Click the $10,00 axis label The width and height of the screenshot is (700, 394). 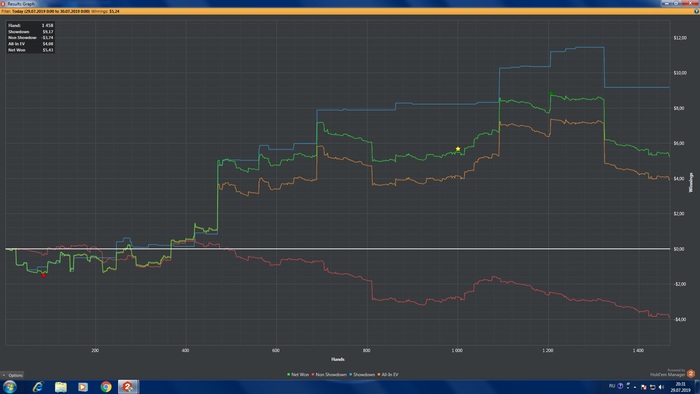[x=680, y=73]
